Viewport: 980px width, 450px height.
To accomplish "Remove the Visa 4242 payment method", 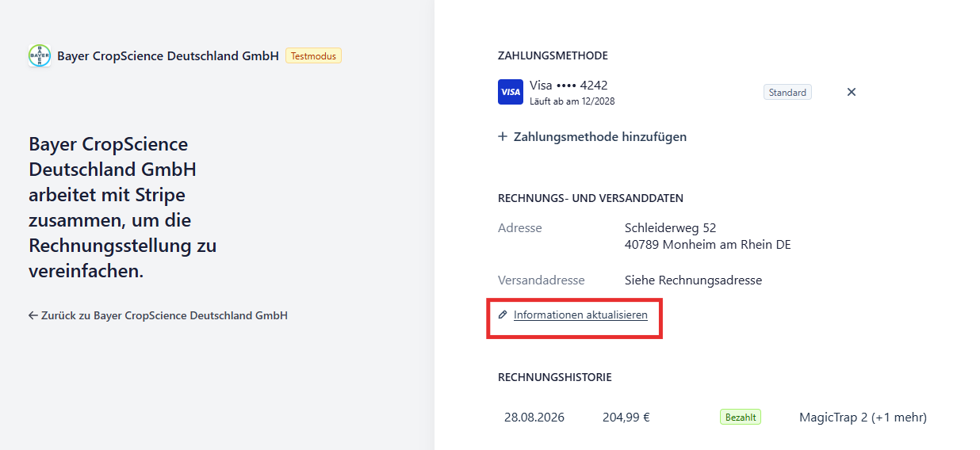I will [852, 92].
